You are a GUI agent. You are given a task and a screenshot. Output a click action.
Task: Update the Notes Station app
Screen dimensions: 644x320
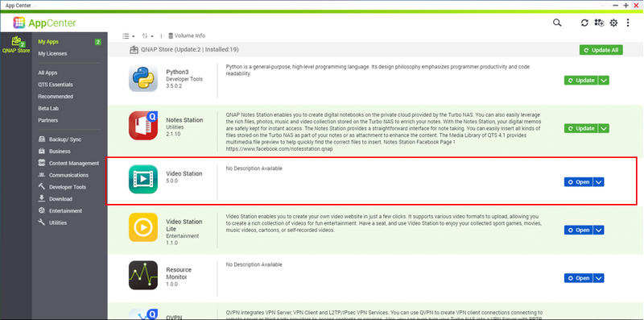[x=581, y=128]
